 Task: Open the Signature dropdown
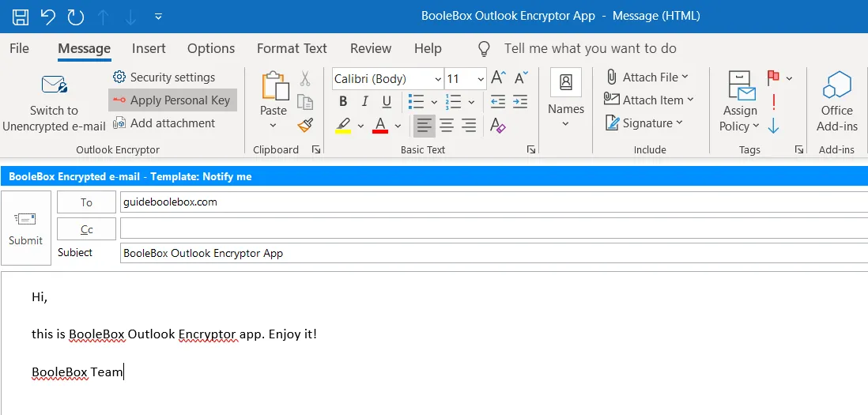point(644,123)
